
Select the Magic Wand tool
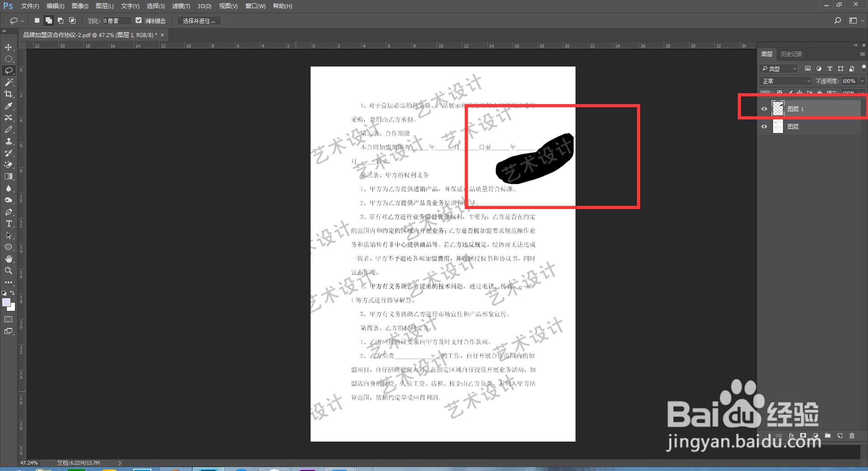[9, 82]
